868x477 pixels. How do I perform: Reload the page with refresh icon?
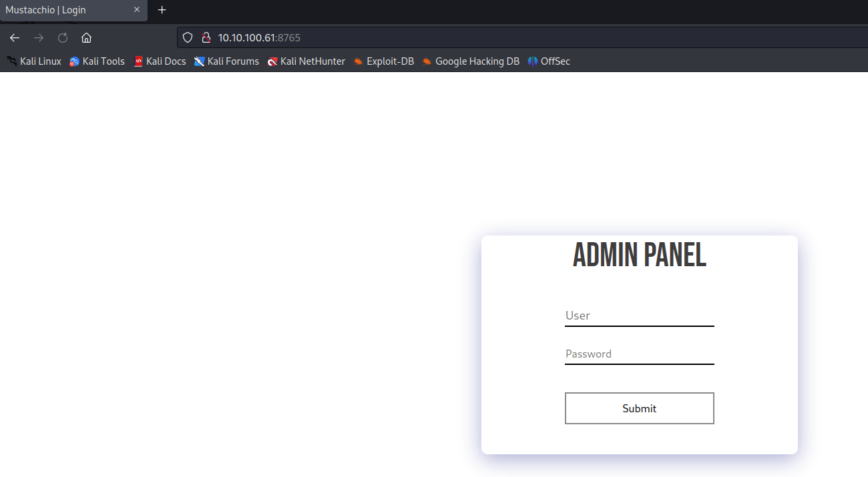63,38
